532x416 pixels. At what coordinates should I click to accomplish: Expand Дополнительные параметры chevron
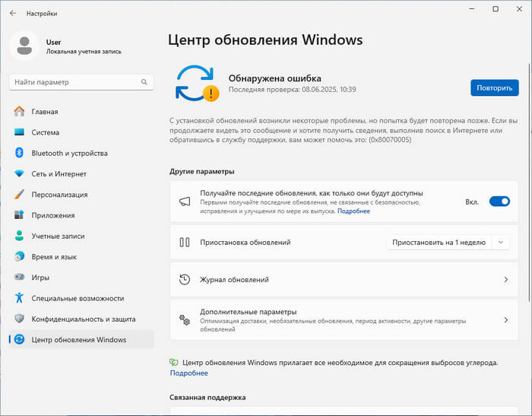[505, 320]
